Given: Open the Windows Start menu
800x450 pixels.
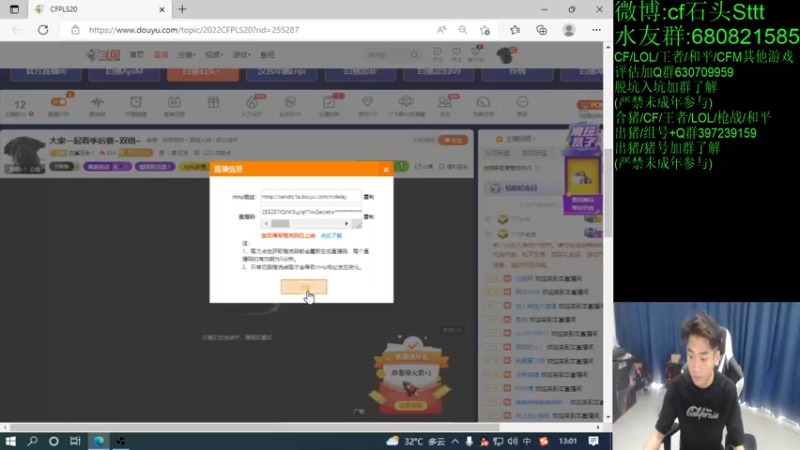Looking at the screenshot, I should [10, 441].
